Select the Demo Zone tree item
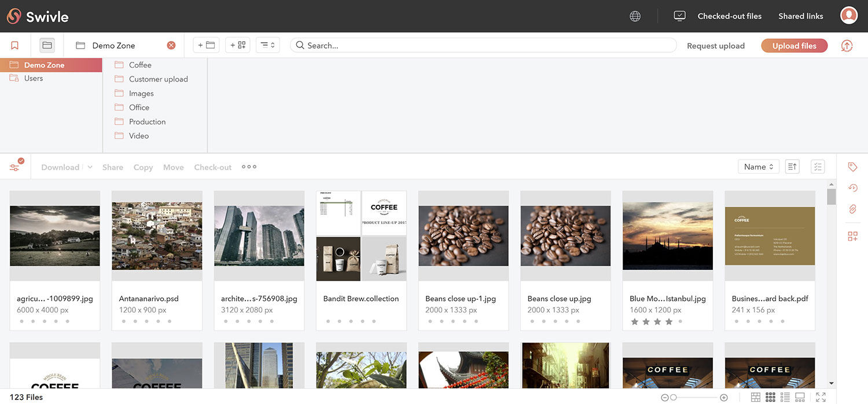This screenshot has width=868, height=404. pos(51,65)
